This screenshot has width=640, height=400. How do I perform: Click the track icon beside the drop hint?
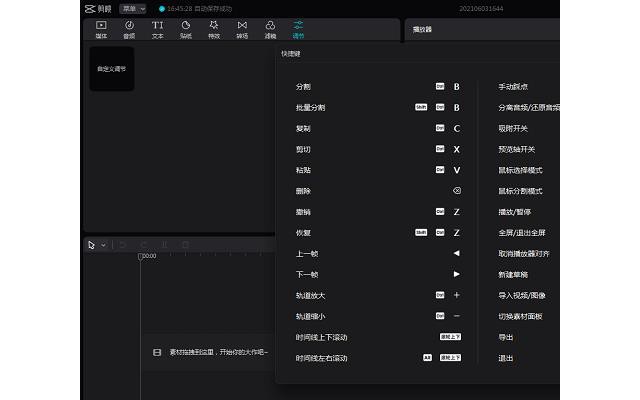[157, 352]
